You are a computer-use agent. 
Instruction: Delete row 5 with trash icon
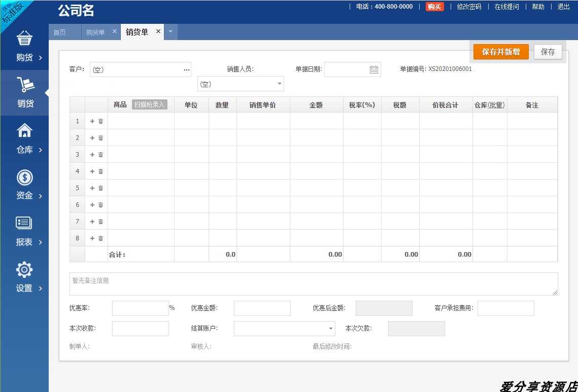click(100, 188)
